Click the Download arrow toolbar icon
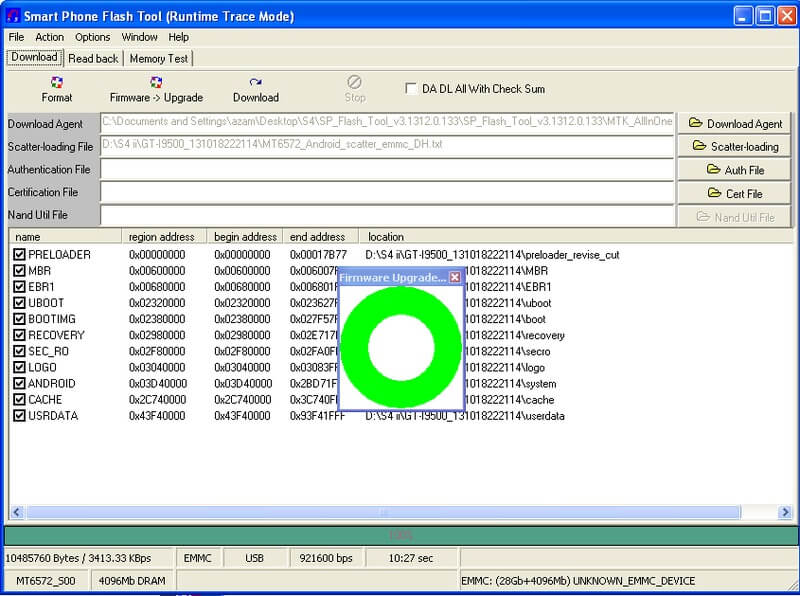800x596 pixels. click(256, 82)
